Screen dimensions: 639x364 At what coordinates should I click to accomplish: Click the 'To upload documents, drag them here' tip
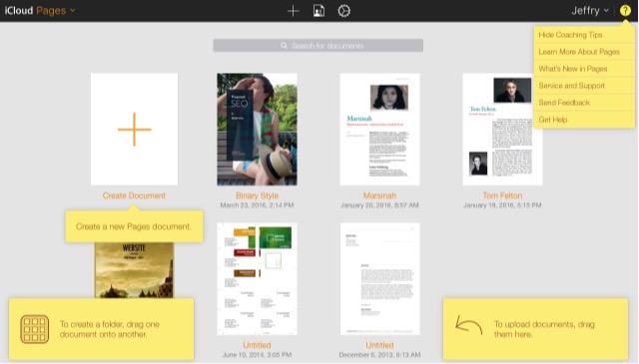click(x=544, y=329)
